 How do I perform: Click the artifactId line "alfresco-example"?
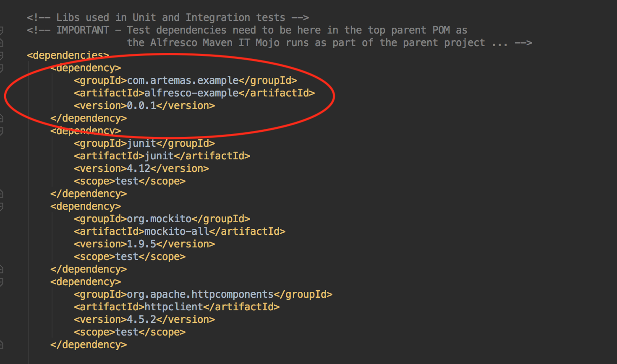[x=194, y=93]
